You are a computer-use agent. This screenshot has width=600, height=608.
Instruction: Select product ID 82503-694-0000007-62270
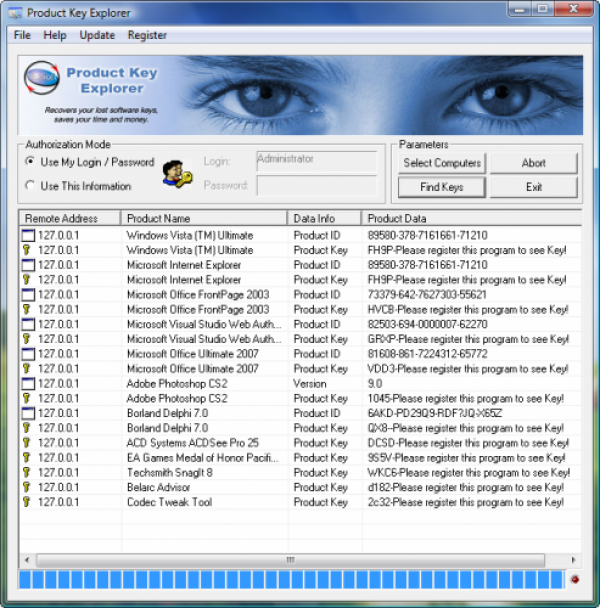[x=427, y=324]
